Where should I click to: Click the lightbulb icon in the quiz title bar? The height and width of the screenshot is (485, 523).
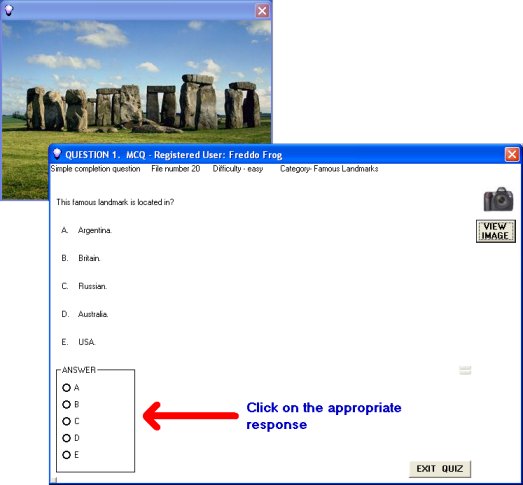click(x=57, y=154)
